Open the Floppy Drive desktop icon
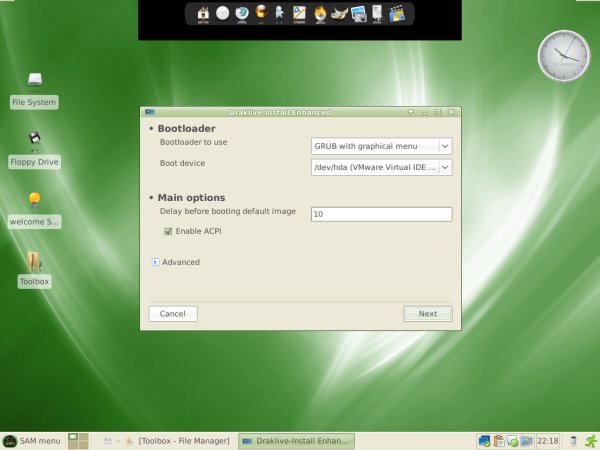Image resolution: width=600 pixels, height=450 pixels. pyautogui.click(x=34, y=138)
